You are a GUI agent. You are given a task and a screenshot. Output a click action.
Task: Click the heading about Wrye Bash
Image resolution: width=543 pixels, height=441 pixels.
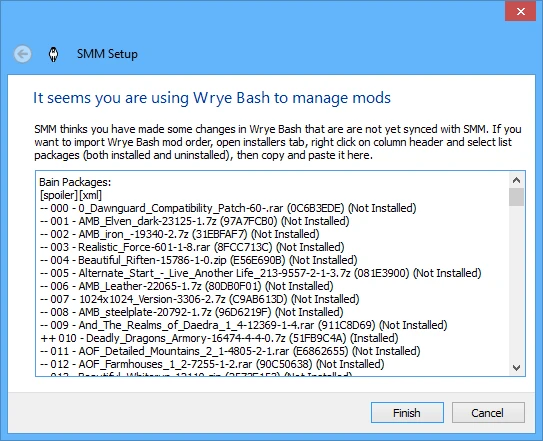212,98
